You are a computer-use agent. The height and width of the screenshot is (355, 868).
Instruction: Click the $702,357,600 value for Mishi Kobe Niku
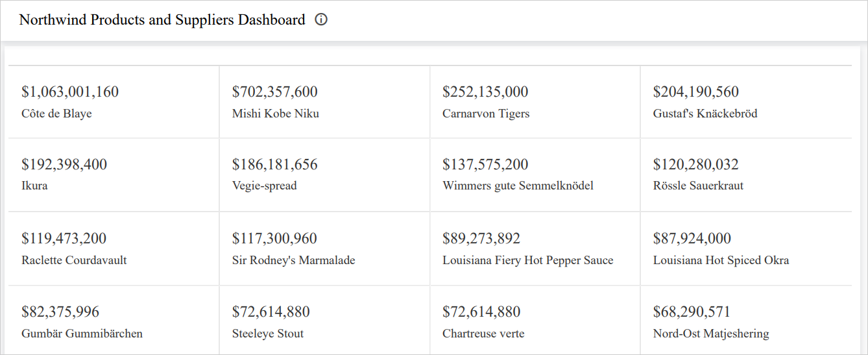point(274,92)
